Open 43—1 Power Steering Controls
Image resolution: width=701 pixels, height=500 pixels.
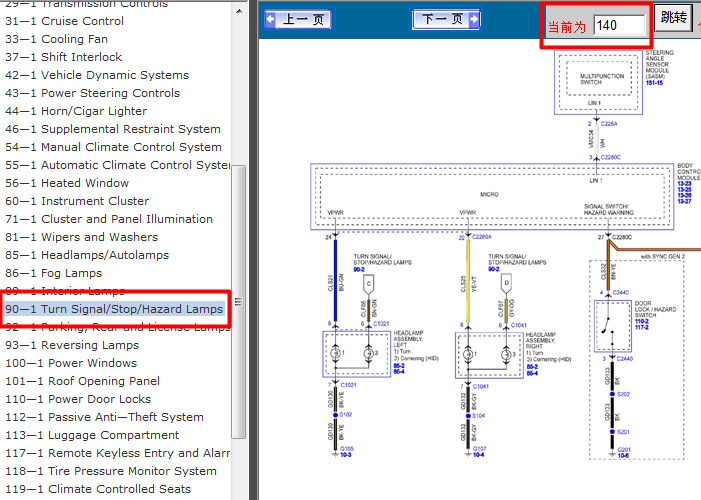coord(93,93)
